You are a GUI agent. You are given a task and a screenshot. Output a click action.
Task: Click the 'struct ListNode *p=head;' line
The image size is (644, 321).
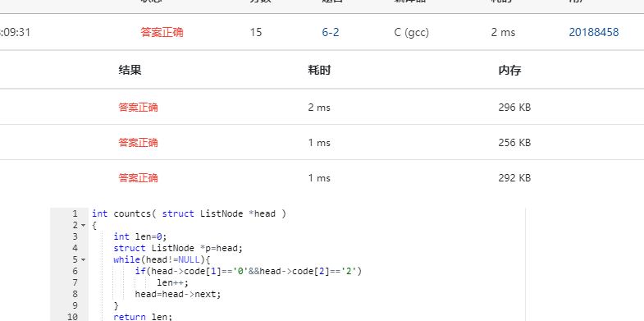click(178, 248)
